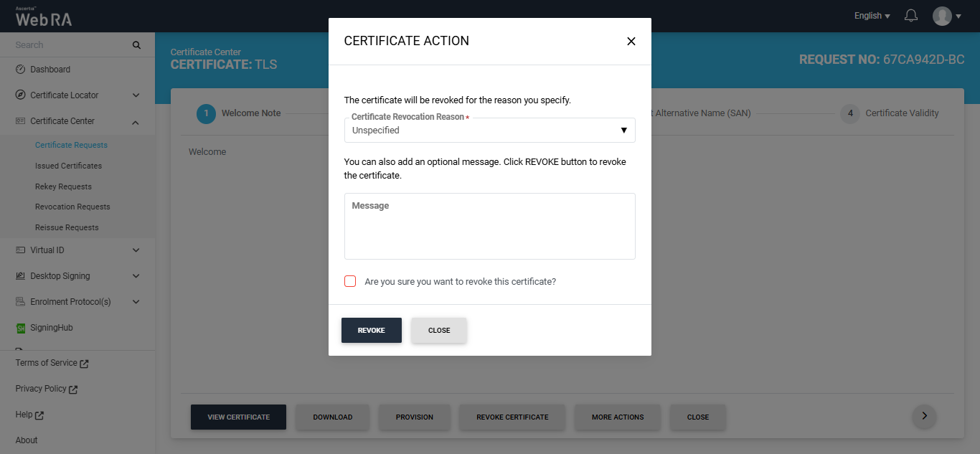Open Revocation Requests in sidebar

(x=72, y=207)
